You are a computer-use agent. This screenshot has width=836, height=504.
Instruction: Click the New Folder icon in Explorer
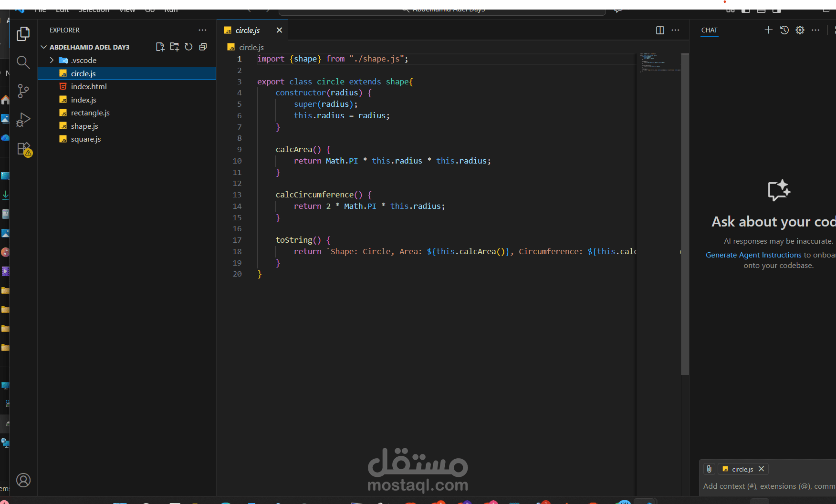point(175,47)
